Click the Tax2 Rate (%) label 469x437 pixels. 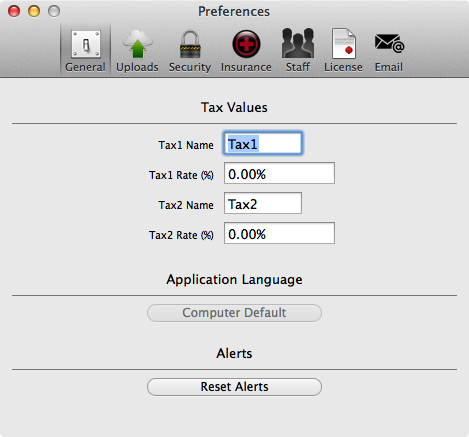[x=181, y=235]
